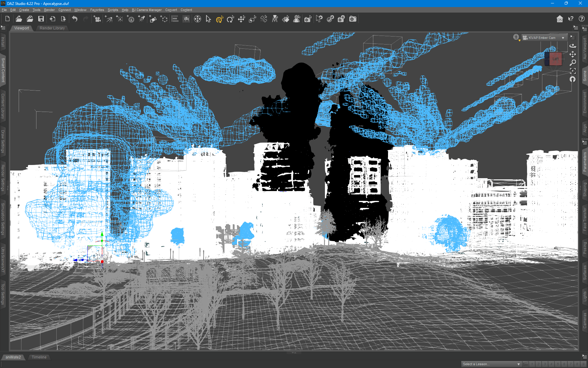The image size is (588, 368).
Task: Select the Surface Selection tool
Action: click(286, 19)
